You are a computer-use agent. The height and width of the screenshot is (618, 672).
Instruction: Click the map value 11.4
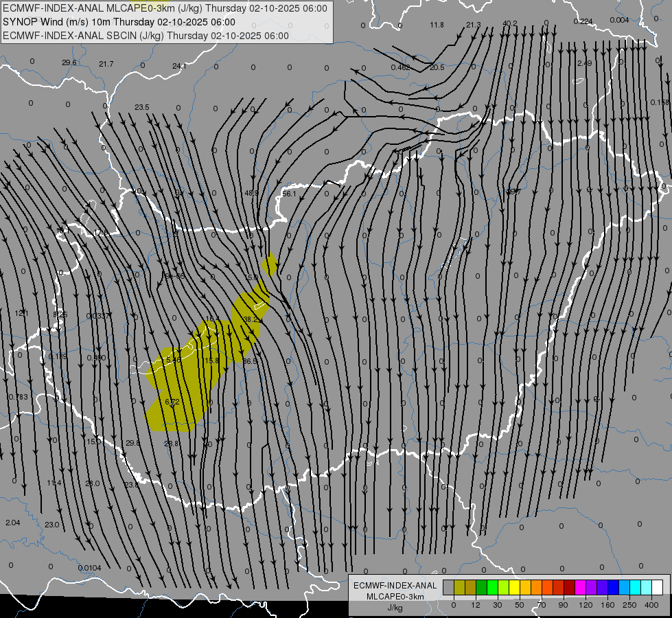click(54, 483)
